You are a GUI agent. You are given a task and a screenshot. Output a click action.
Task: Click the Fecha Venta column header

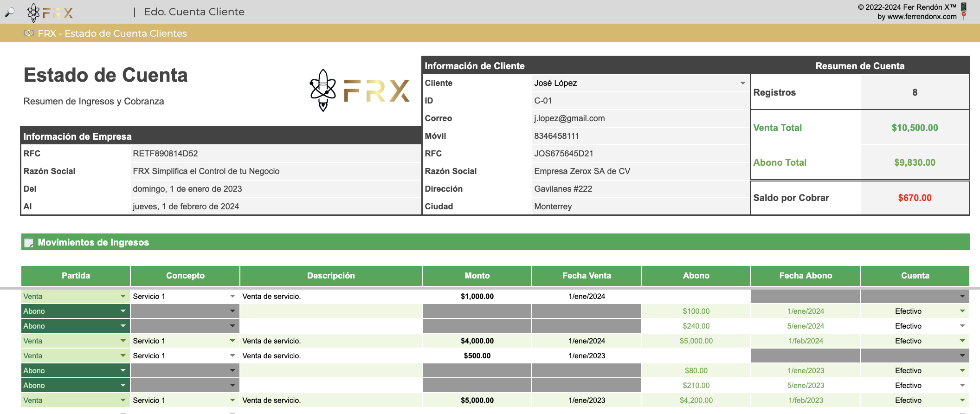point(587,276)
